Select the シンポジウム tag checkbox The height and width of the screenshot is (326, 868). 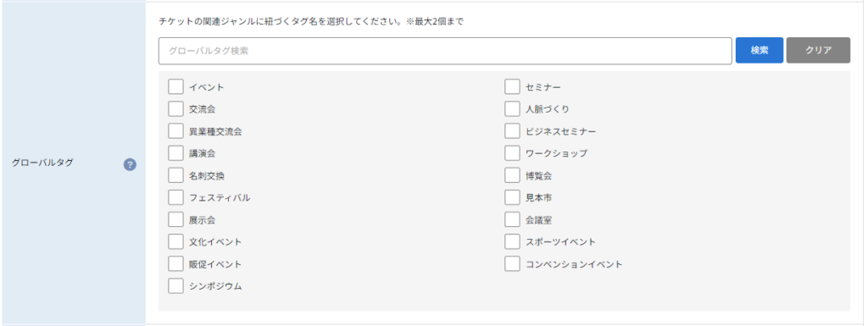175,285
